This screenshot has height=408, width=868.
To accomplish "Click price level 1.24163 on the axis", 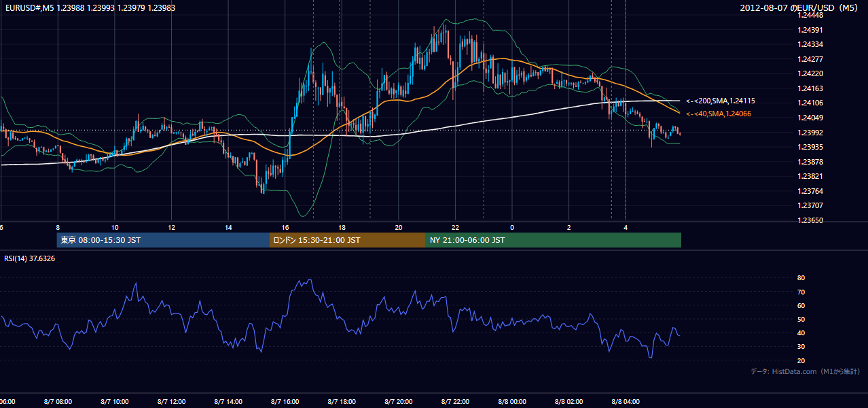I will click(x=810, y=88).
